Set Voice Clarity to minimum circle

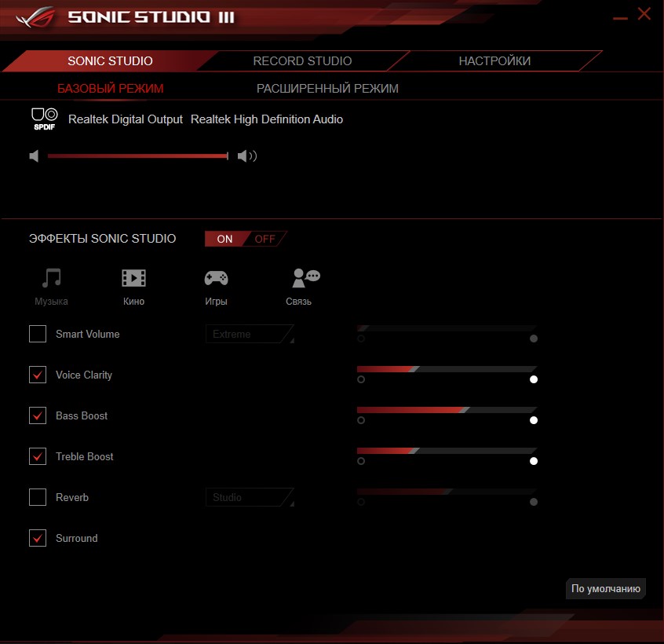click(361, 379)
